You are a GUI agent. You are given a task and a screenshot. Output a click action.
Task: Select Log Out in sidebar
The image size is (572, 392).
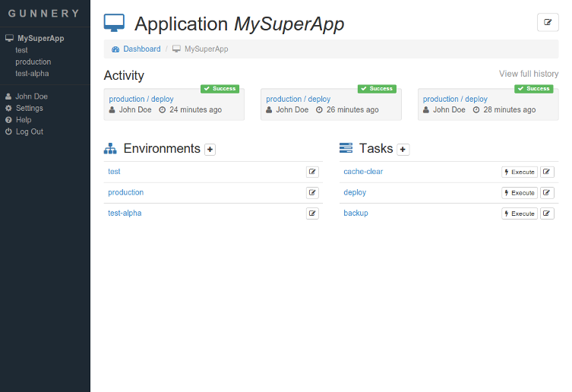coord(30,131)
